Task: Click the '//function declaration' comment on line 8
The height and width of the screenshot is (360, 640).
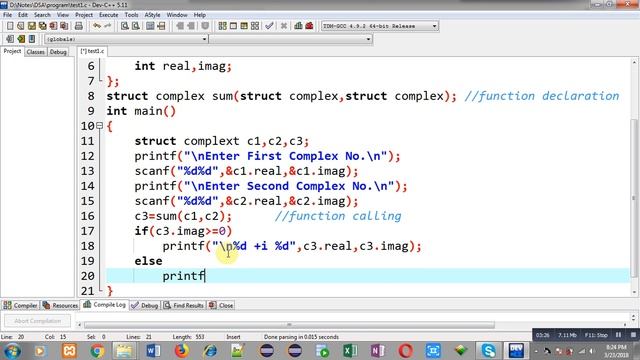Action: pyautogui.click(x=542, y=96)
